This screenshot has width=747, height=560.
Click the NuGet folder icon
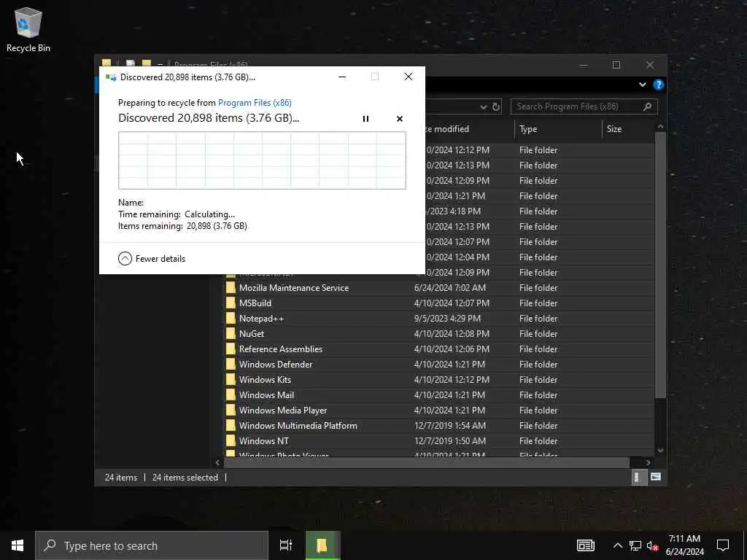pos(231,334)
